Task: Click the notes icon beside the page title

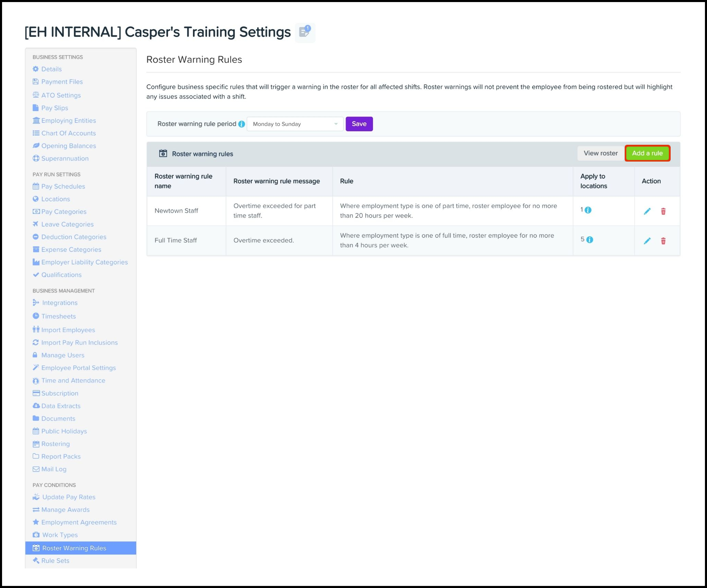Action: click(304, 32)
